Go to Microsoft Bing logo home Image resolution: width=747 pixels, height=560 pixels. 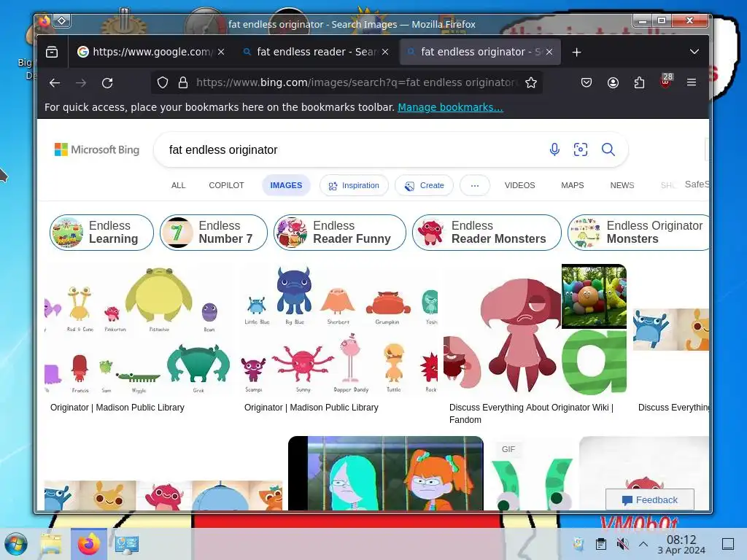point(97,149)
